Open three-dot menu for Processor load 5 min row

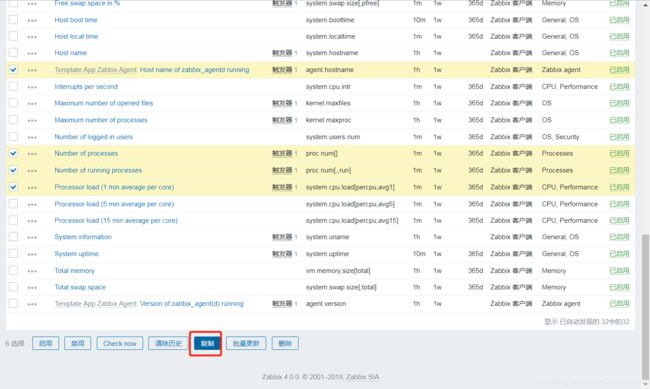click(32, 204)
